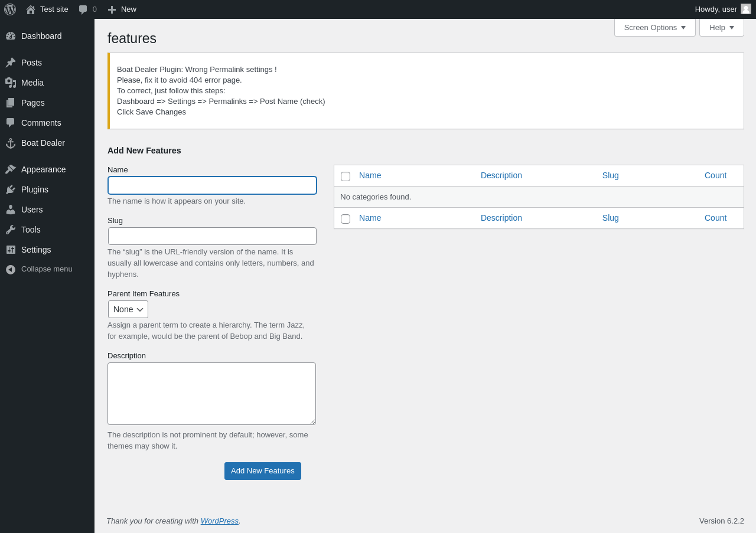
Task: Open Appearance menu item
Action: [x=47, y=169]
